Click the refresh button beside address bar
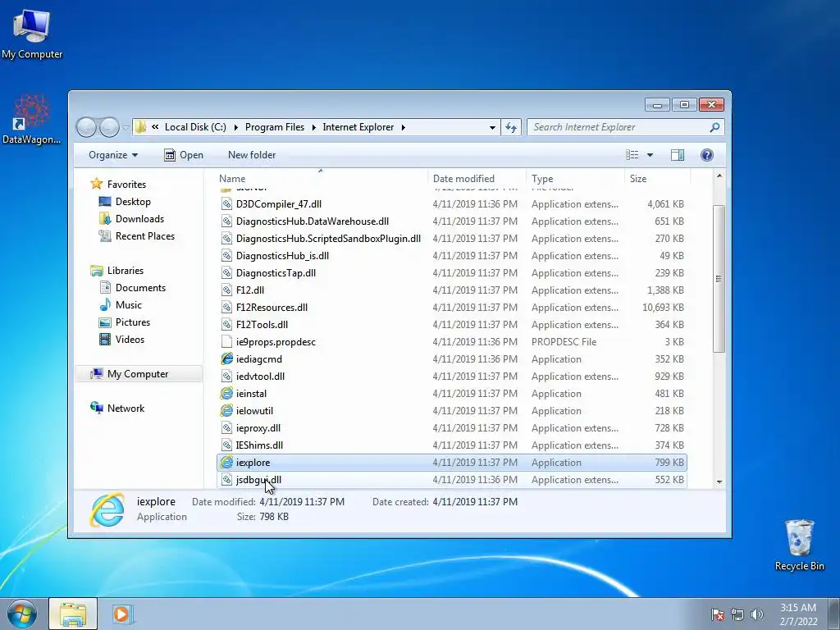 (511, 127)
